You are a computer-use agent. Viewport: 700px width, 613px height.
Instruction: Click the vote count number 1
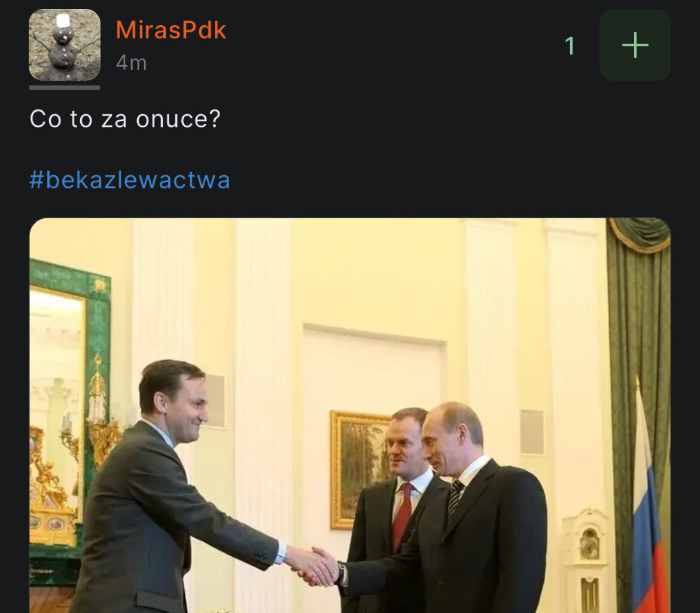(570, 45)
